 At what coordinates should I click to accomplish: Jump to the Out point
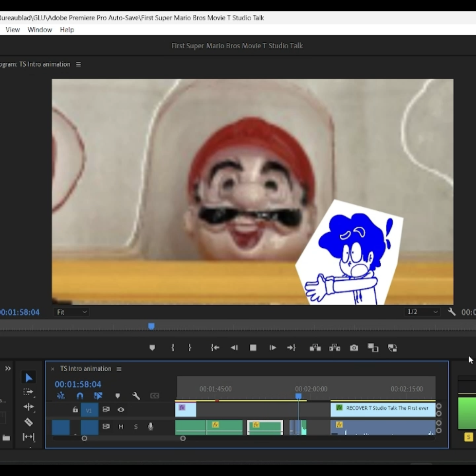[291, 347]
